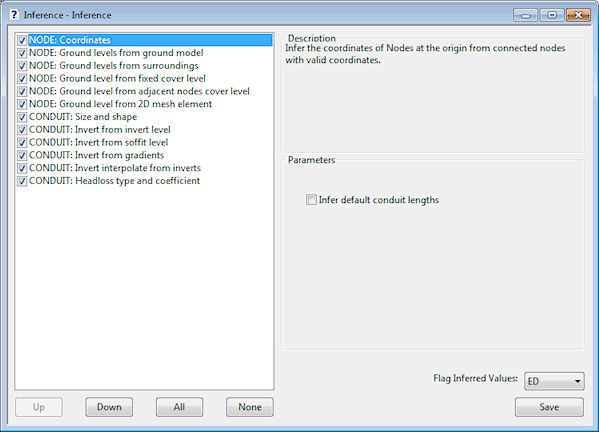The height and width of the screenshot is (432, 599).
Task: Click the Down button
Action: 109,407
